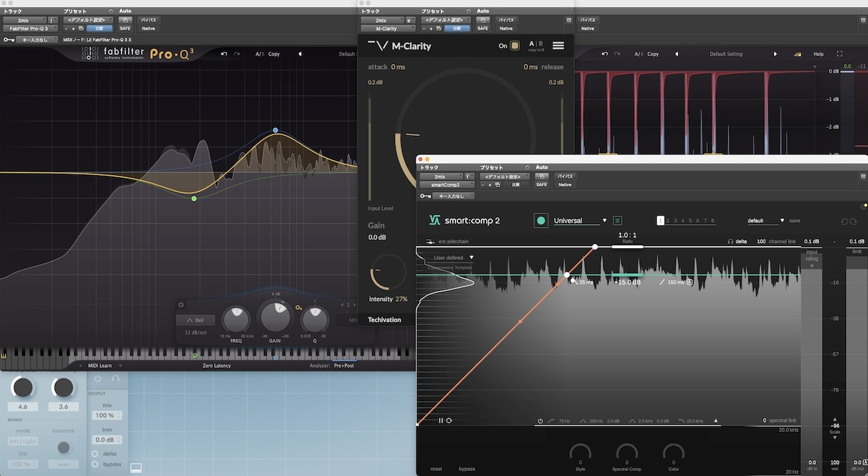Open the M-Clarity hamburger menu
868x476 pixels.
click(x=559, y=46)
